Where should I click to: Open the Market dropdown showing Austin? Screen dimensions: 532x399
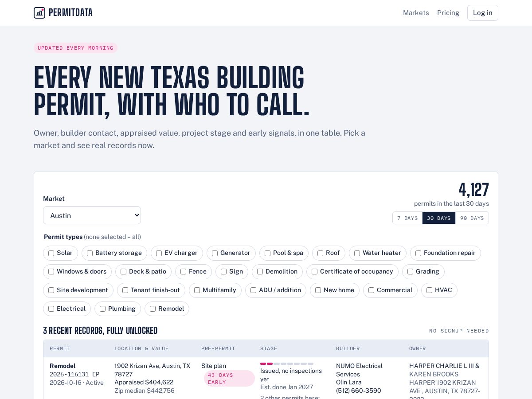pos(92,215)
